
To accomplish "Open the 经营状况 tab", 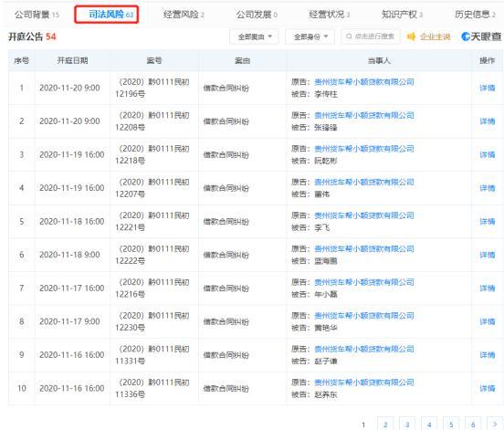I will (x=330, y=15).
